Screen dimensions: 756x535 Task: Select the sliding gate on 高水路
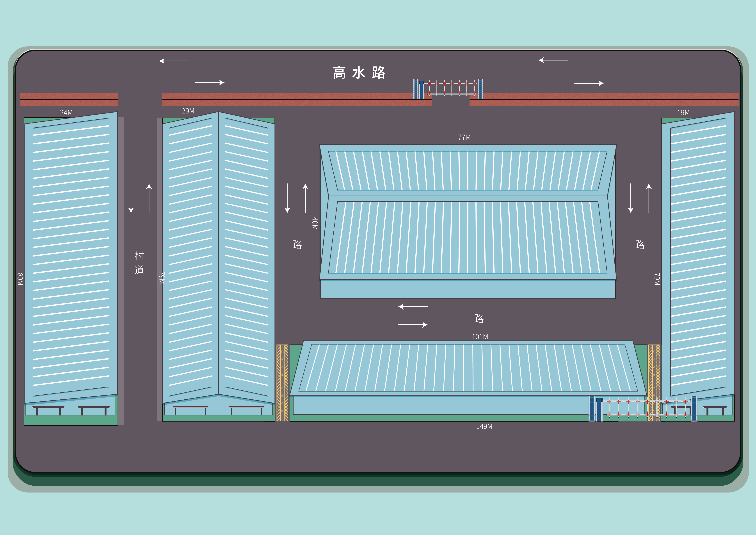pyautogui.click(x=448, y=89)
